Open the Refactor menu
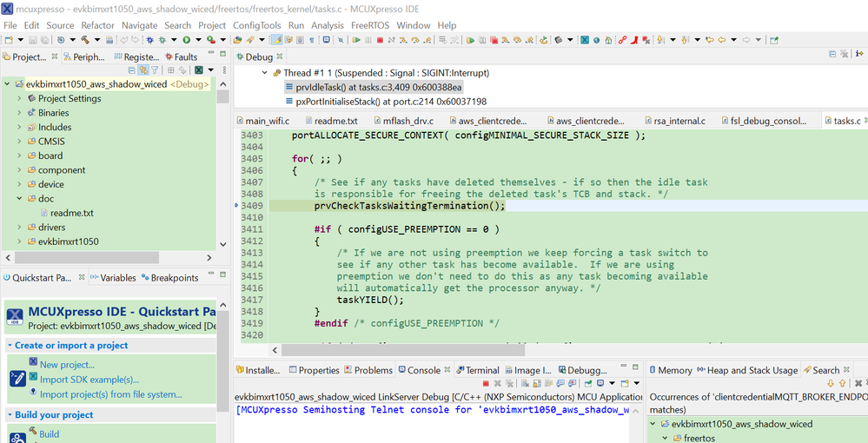 (97, 25)
